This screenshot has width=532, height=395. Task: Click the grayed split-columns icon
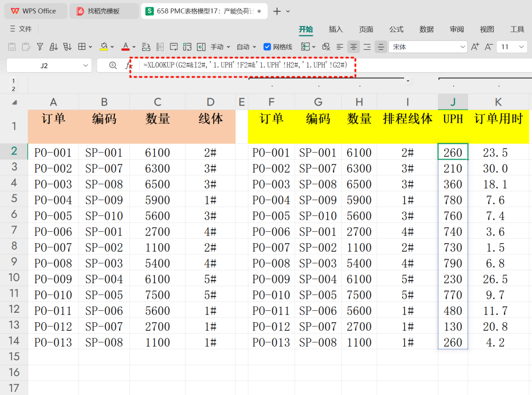[160, 47]
